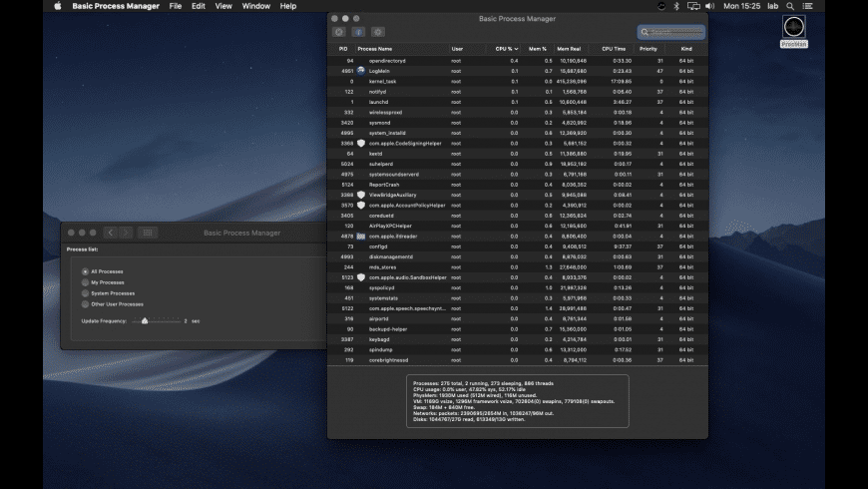Image resolution: width=868 pixels, height=489 pixels.
Task: Select the systemsoundserverd process row
Action: [518, 175]
